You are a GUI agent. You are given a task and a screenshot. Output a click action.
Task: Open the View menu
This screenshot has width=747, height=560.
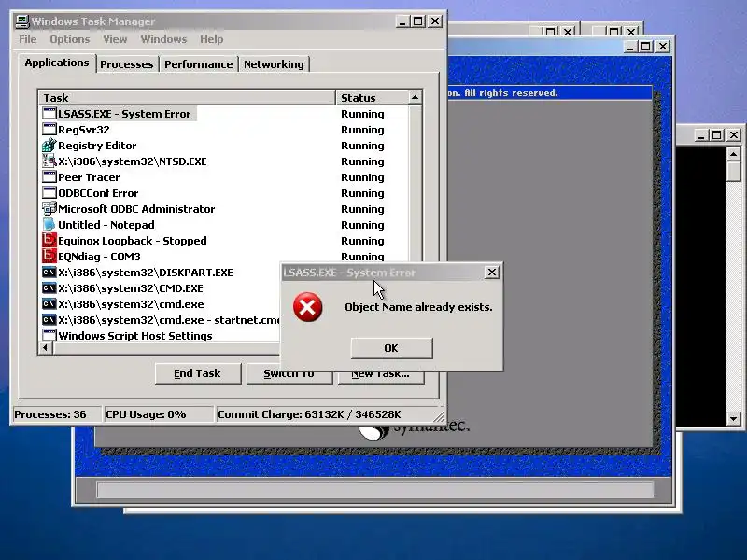pos(115,39)
